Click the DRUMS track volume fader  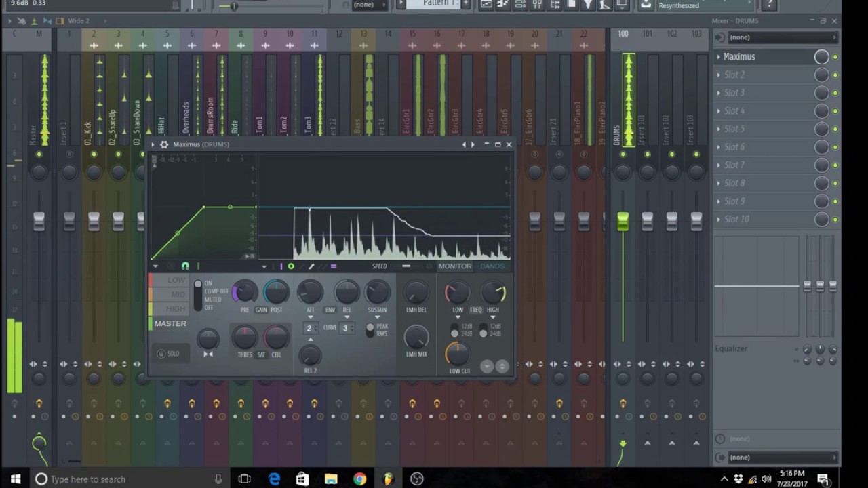click(x=623, y=221)
